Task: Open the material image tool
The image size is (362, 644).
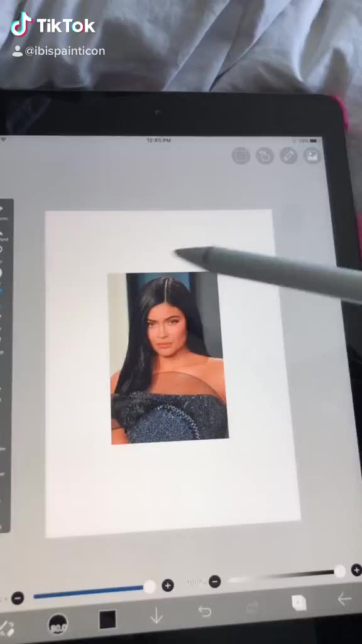Action: coord(312,156)
